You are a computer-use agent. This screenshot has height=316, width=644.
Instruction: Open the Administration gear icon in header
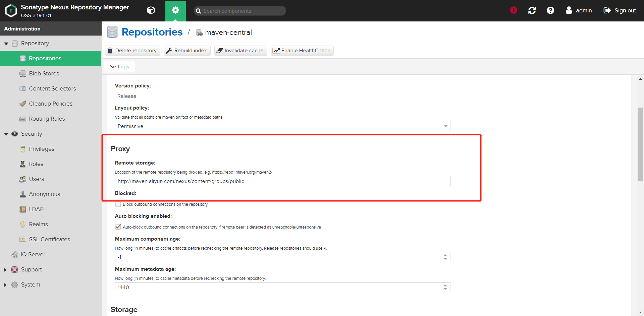tap(175, 10)
